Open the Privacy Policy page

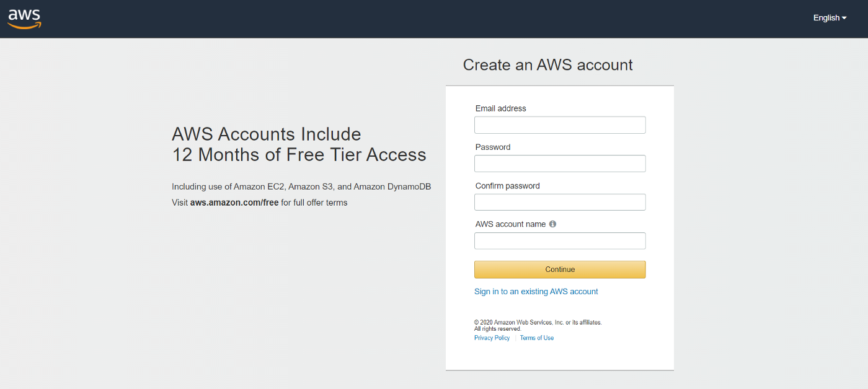(492, 338)
